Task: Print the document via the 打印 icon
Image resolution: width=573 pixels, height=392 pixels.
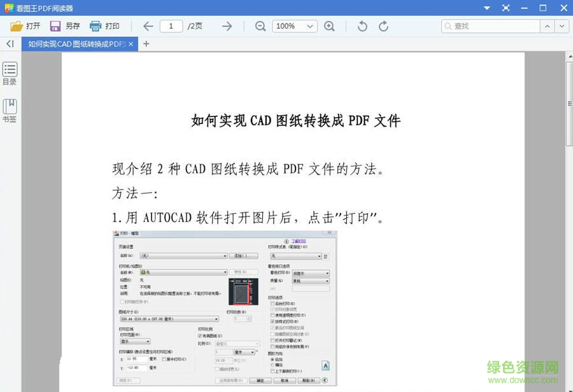Action: click(102, 26)
